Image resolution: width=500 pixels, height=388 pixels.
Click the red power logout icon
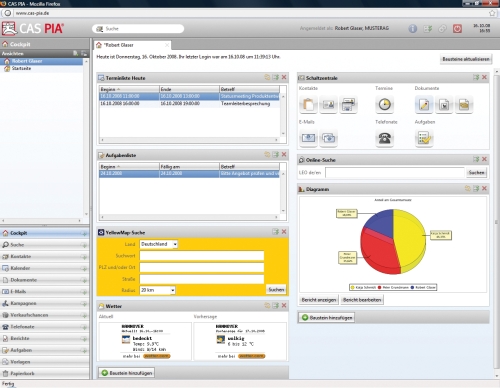(457, 29)
